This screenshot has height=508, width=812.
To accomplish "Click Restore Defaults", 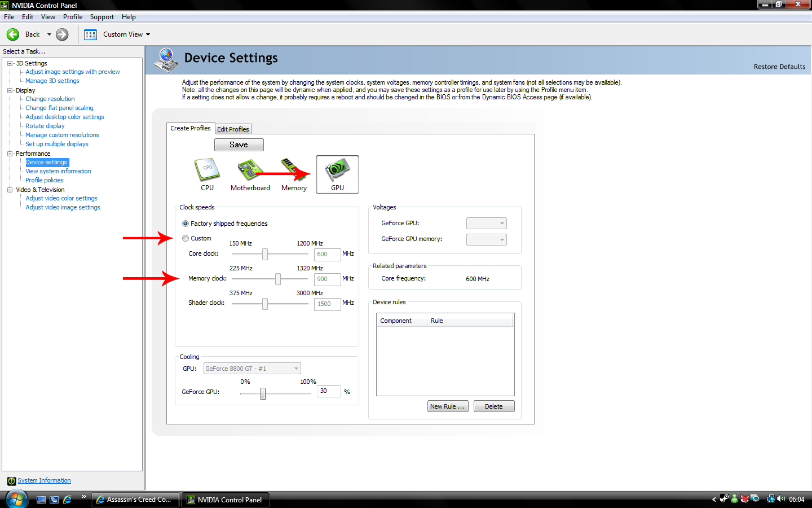I will pyautogui.click(x=779, y=67).
